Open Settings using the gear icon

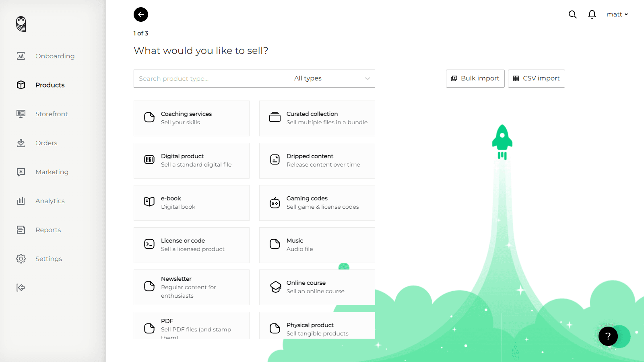point(21,259)
